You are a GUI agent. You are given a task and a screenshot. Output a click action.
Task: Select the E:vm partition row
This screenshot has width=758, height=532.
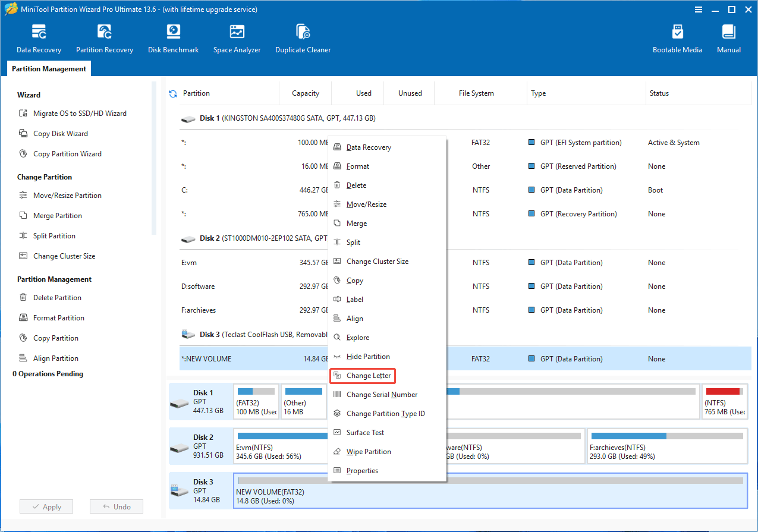tap(466, 263)
